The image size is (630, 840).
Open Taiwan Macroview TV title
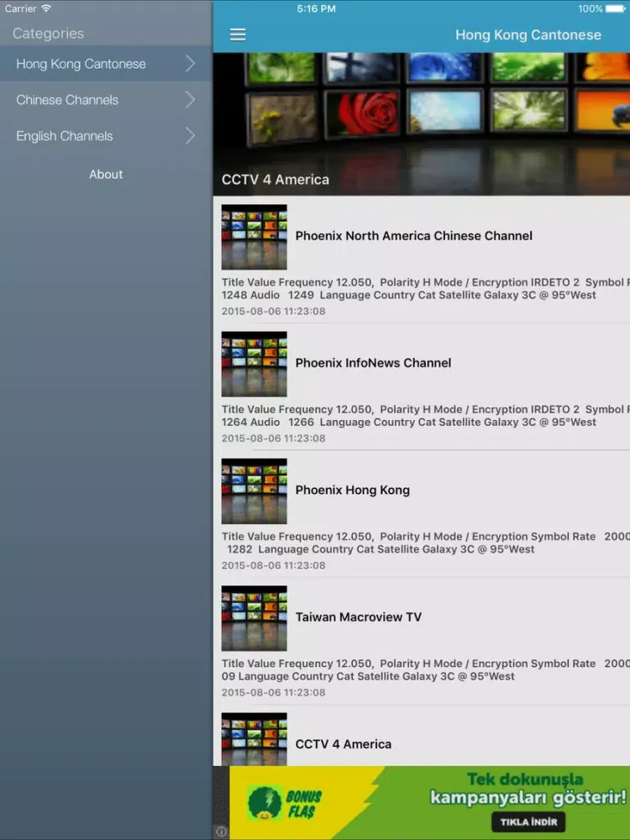[x=359, y=617]
